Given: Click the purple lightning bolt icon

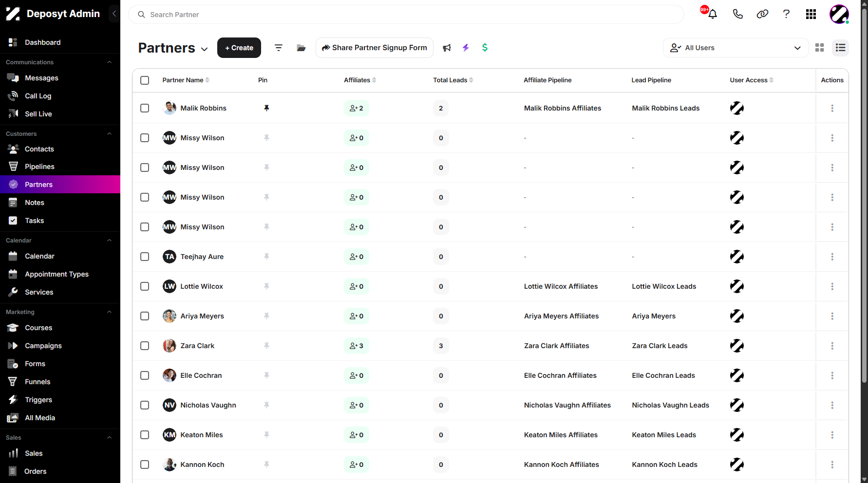Looking at the screenshot, I should 466,48.
